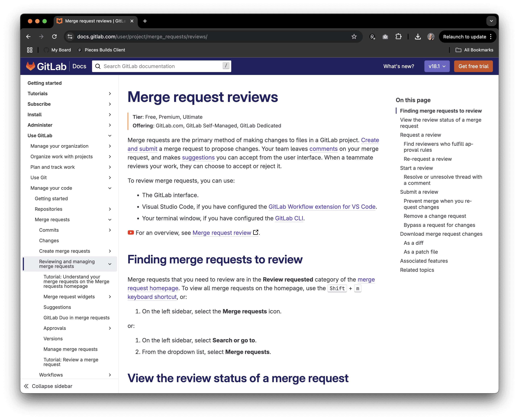This screenshot has width=519, height=420.
Task: Click the GitLab logo
Action: click(46, 66)
